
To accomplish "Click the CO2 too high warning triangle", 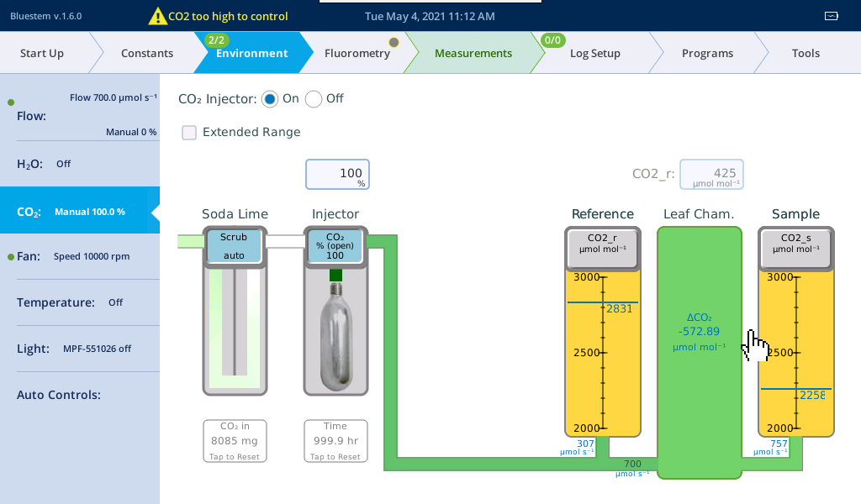I will (157, 16).
